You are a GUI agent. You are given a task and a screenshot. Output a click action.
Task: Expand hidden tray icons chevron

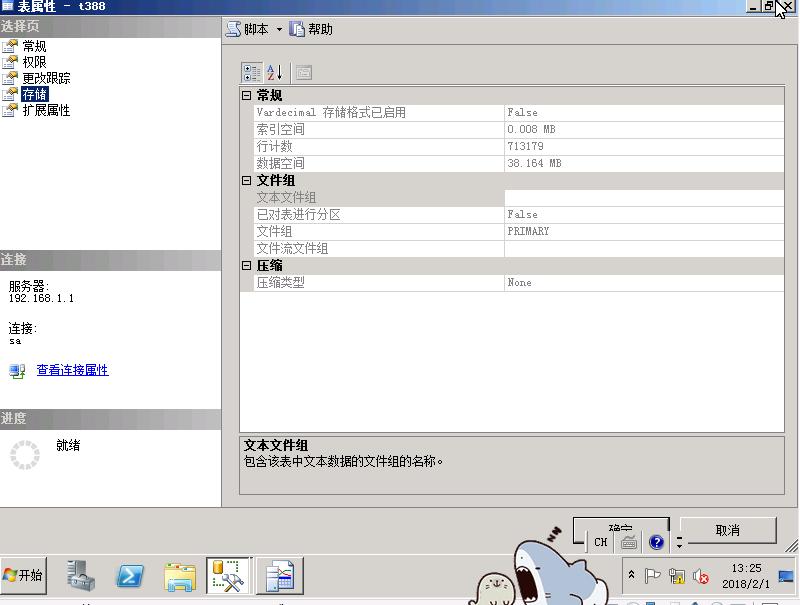tap(630, 576)
